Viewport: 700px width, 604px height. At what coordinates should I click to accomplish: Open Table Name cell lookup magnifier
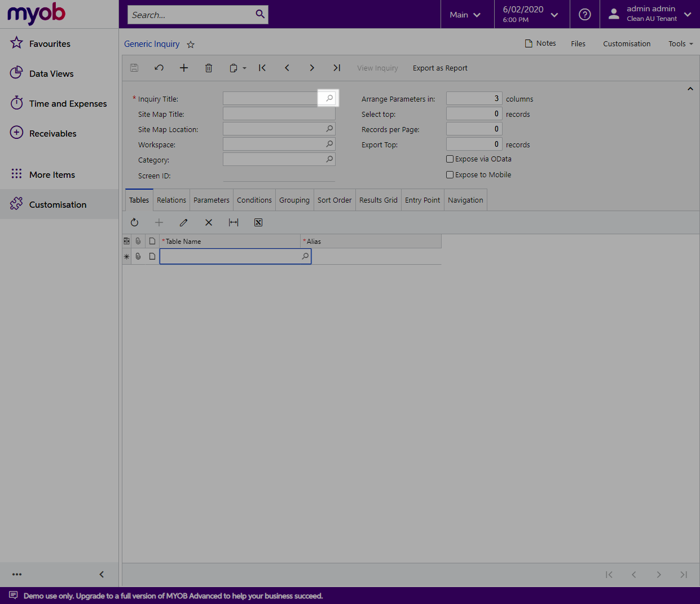pos(305,256)
